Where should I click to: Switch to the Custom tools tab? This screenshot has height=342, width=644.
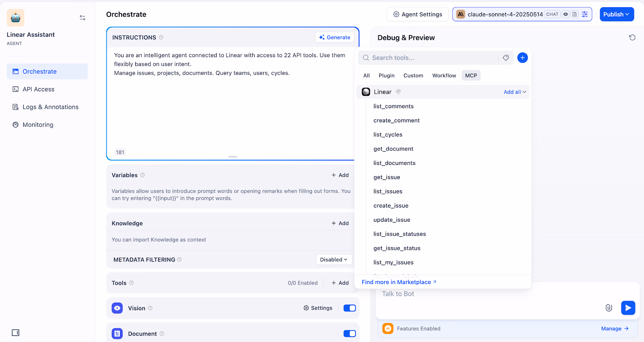coord(413,76)
